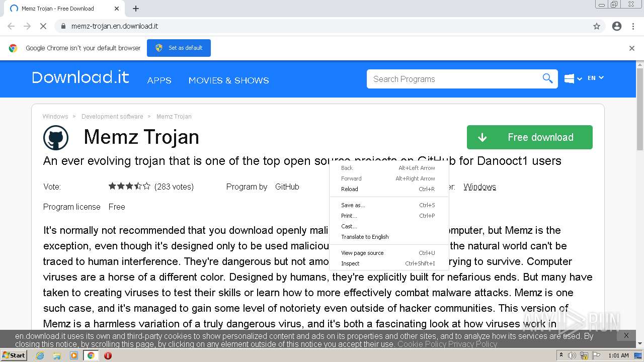Screen dimensions: 644x362
Task: Click the red Opera-style taskbar icon
Action: pos(108,355)
